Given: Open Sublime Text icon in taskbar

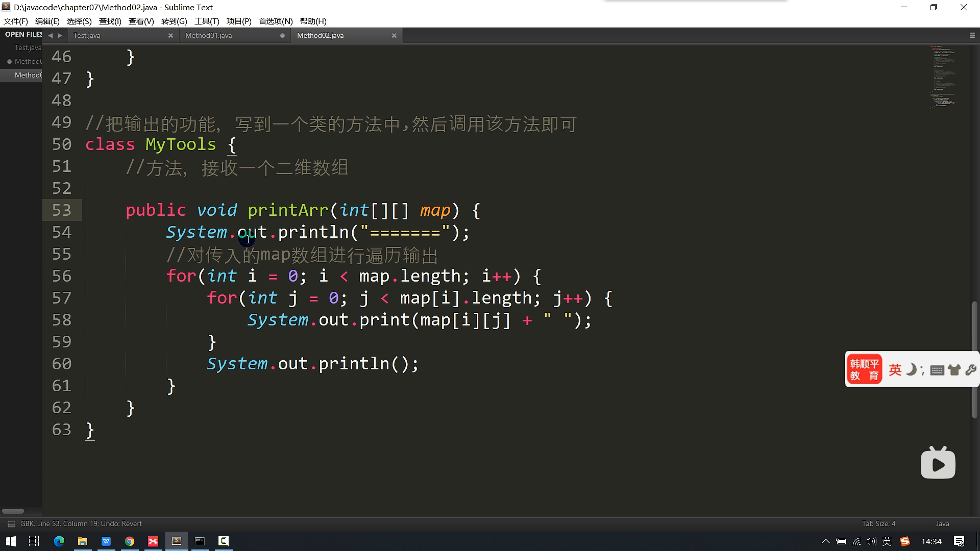Looking at the screenshot, I should (177, 541).
